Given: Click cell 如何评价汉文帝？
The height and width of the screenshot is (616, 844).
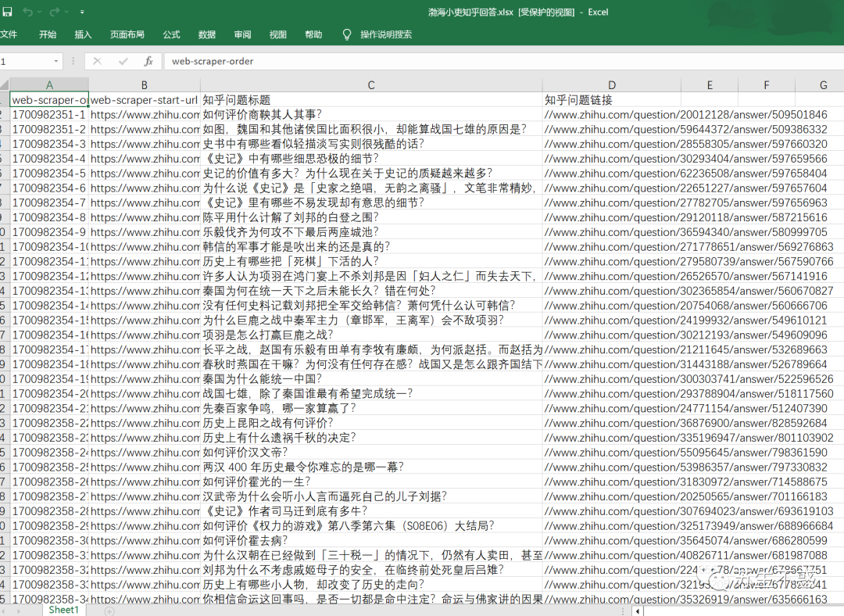Looking at the screenshot, I should (x=371, y=453).
